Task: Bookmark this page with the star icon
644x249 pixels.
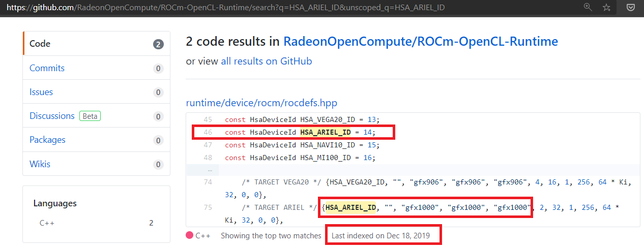Action: tap(606, 7)
